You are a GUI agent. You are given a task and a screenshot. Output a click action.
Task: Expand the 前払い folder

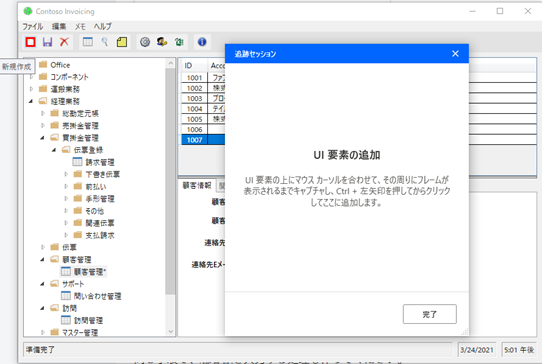[x=66, y=187]
